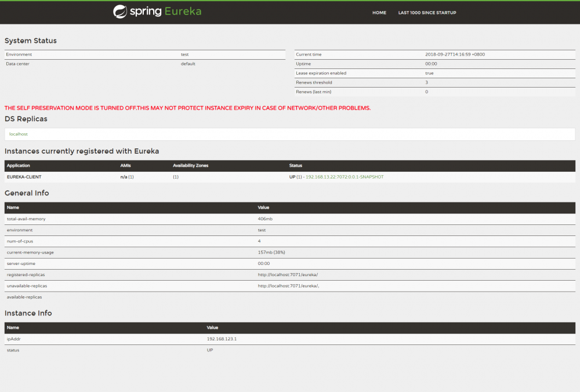Click the red self preservation warning text
Viewport: 580px width, 392px height.
click(187, 108)
